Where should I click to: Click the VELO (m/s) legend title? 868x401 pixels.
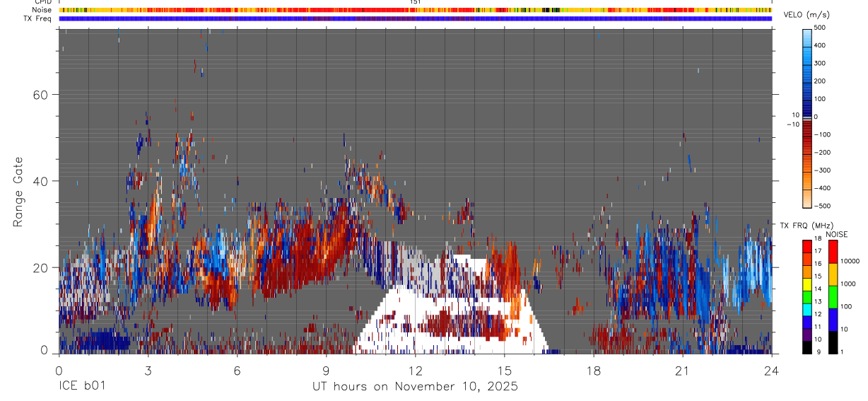coord(807,16)
